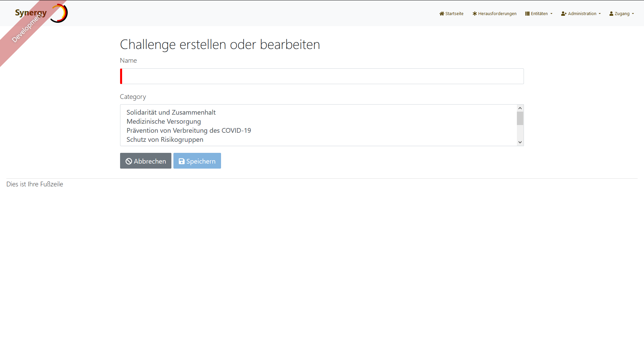Click the list icon beside Entitäten
The image size is (644, 362).
coord(527,14)
